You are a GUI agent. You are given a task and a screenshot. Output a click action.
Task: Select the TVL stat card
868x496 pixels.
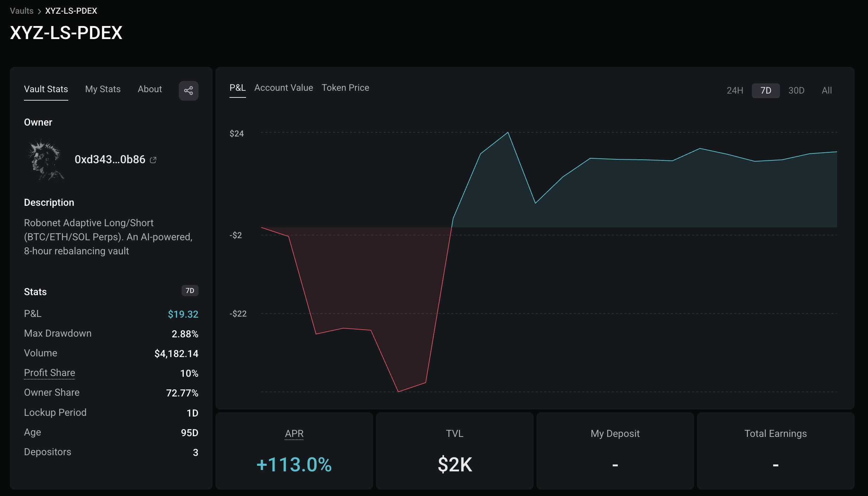[454, 451]
